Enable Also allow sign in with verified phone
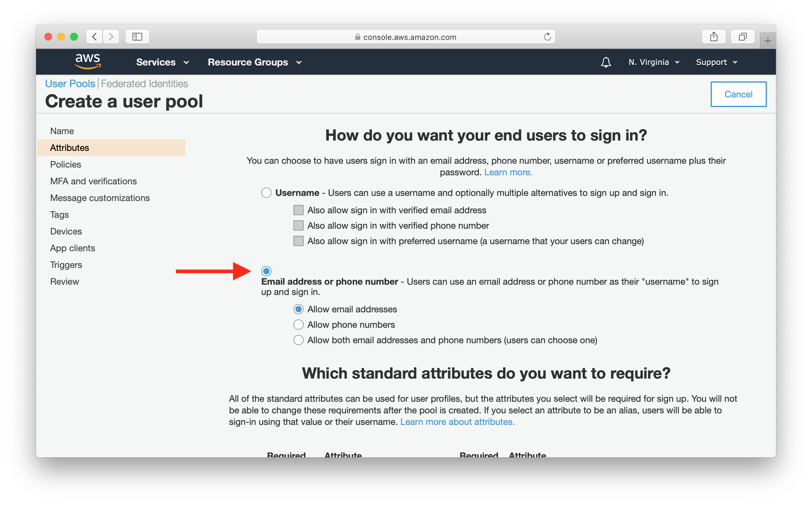The image size is (812, 505). point(297,225)
